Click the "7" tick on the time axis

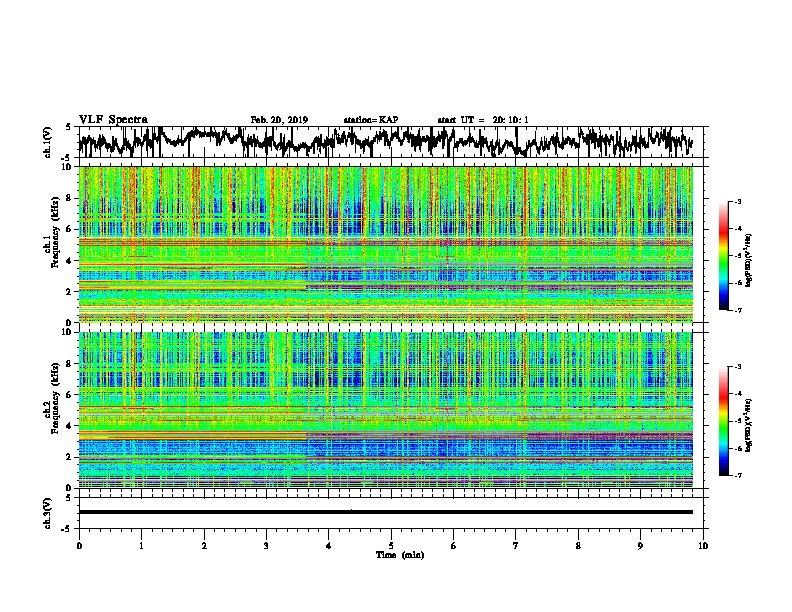(x=516, y=546)
